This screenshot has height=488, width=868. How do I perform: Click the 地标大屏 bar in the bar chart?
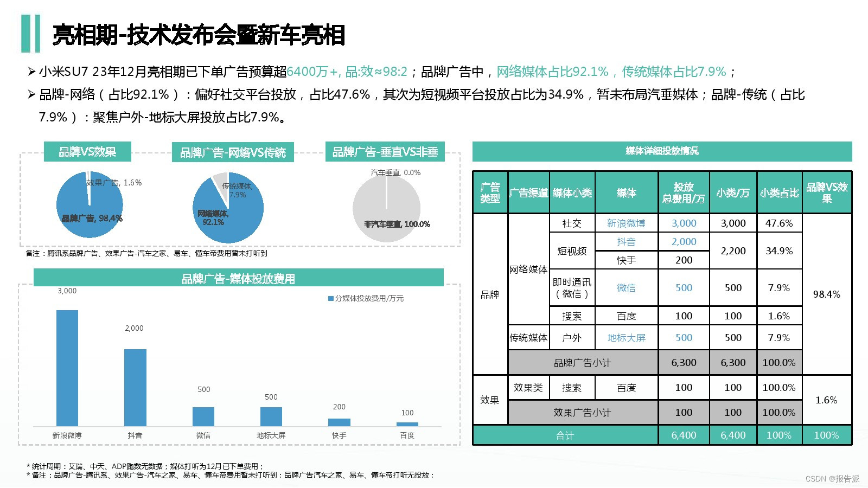[271, 416]
